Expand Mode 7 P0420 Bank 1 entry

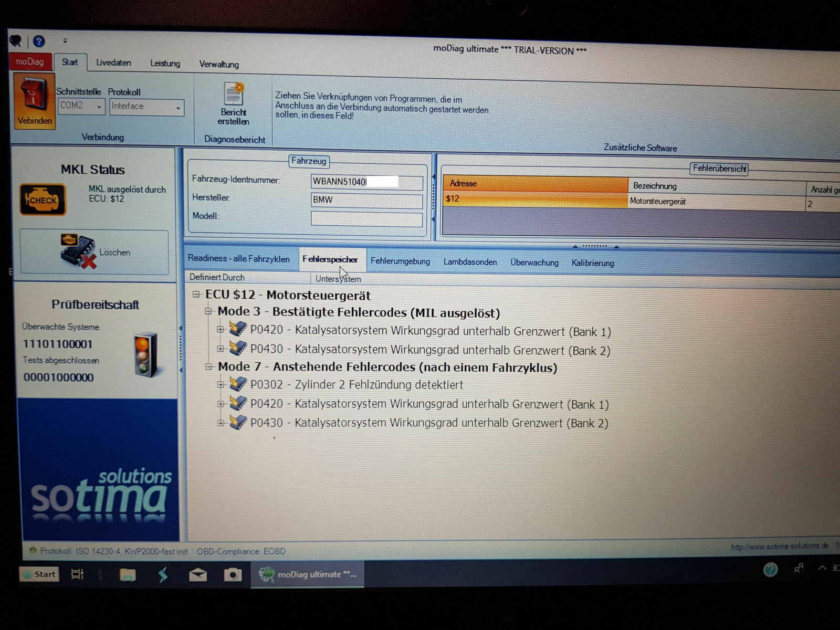[x=220, y=404]
